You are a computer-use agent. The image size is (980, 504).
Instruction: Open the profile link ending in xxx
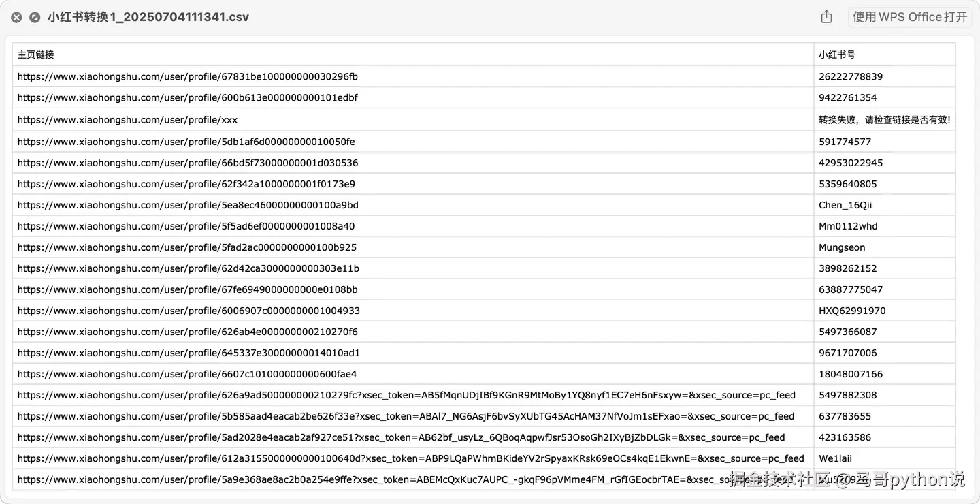[x=127, y=119]
